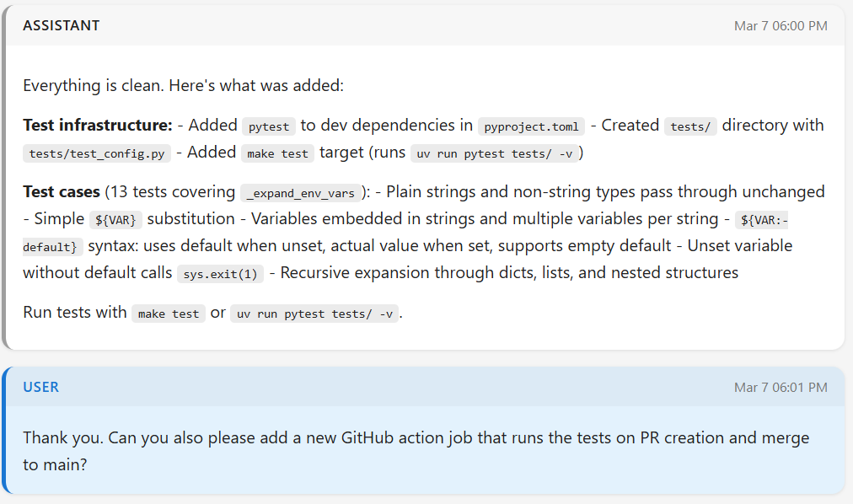This screenshot has width=853, height=504.
Task: Click make test in the "Run tests with" line
Action: [169, 314]
